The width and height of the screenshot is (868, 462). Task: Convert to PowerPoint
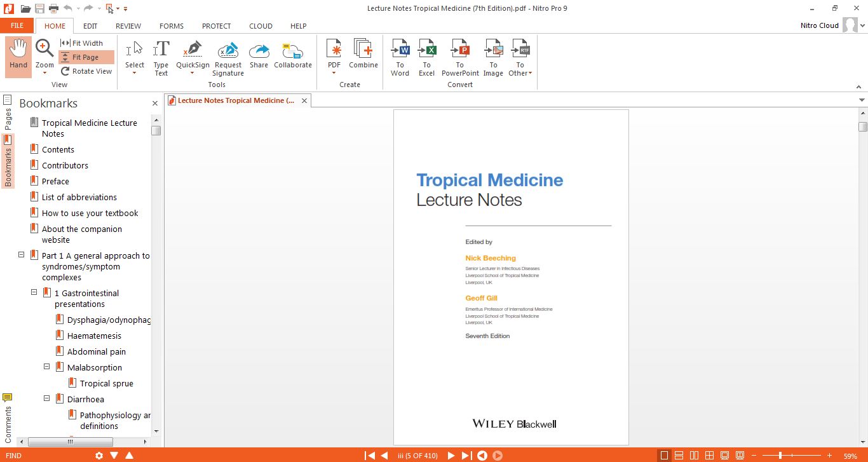tap(460, 58)
